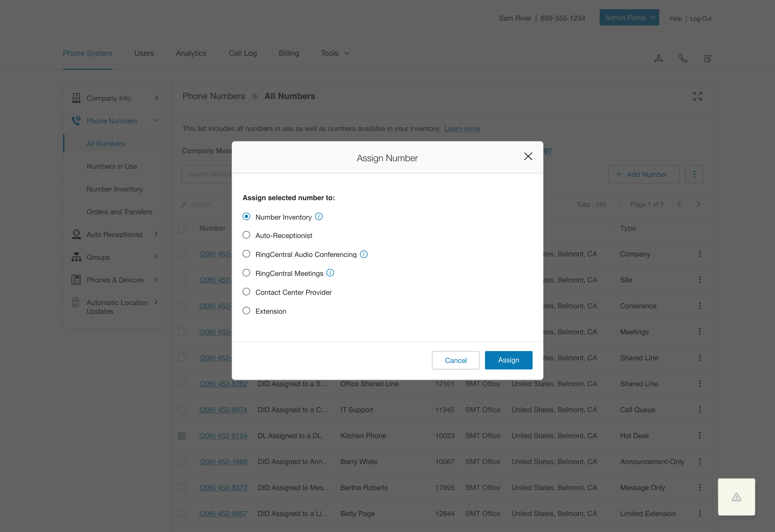Click info icon next to RingCentral Audio Conferencing

coord(364,254)
